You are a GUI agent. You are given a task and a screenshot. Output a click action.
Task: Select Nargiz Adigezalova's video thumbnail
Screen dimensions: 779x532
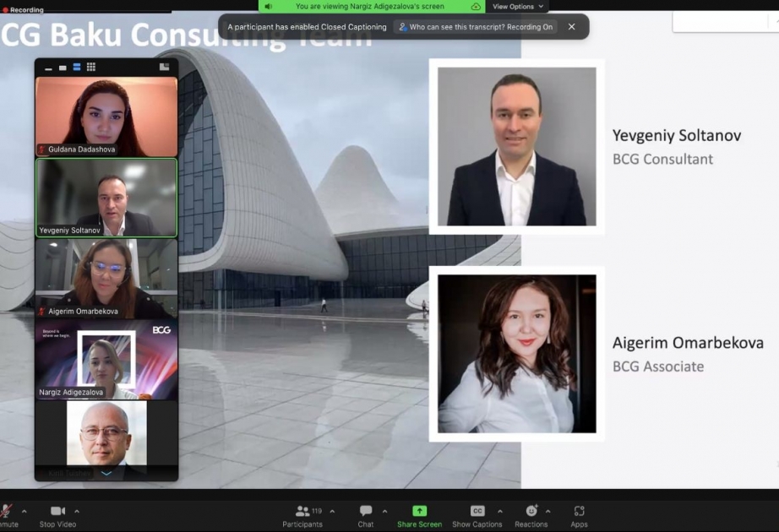[x=106, y=360]
